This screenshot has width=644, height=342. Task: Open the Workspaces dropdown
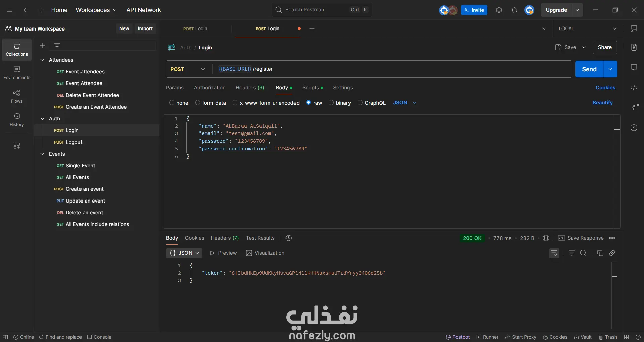click(96, 10)
